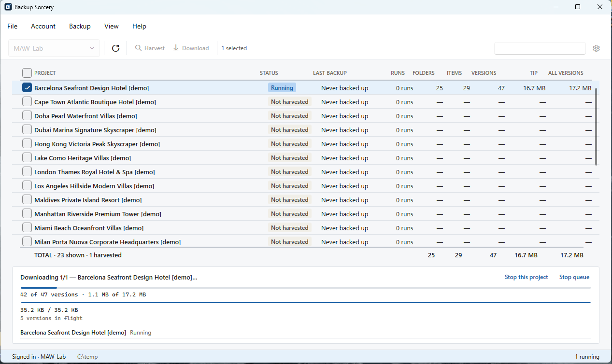Click the Download arrow button
The height and width of the screenshot is (364, 612).
point(191,48)
